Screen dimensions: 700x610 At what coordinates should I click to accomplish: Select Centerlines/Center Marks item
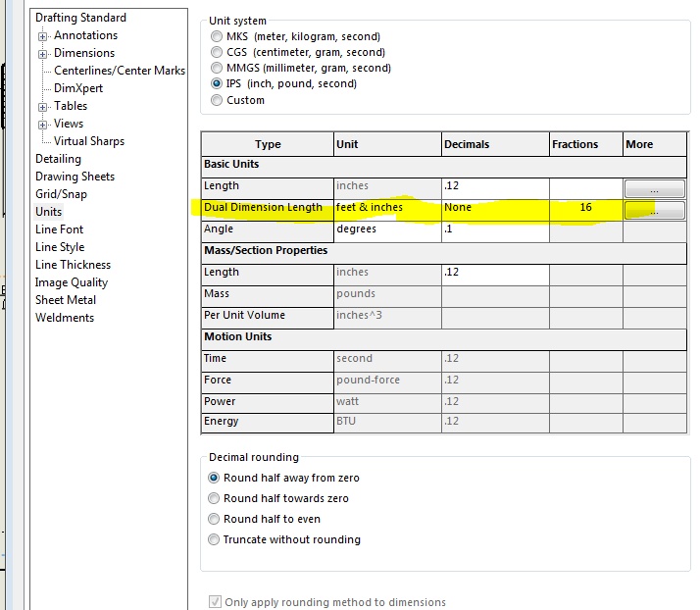point(120,71)
